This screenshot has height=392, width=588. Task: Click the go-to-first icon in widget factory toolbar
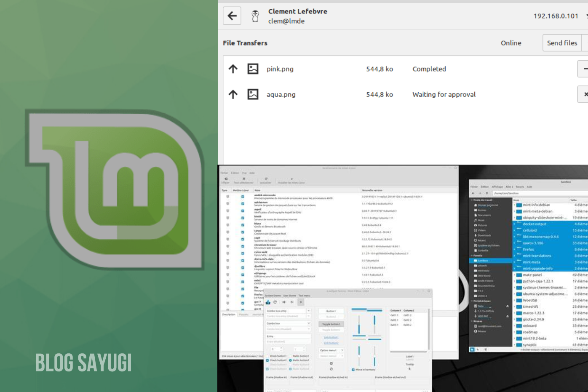click(284, 302)
